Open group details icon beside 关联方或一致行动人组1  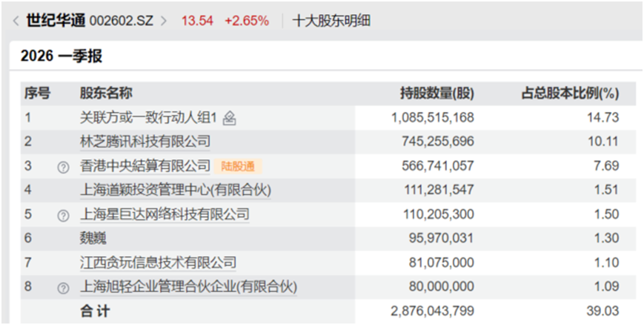pyautogui.click(x=229, y=119)
